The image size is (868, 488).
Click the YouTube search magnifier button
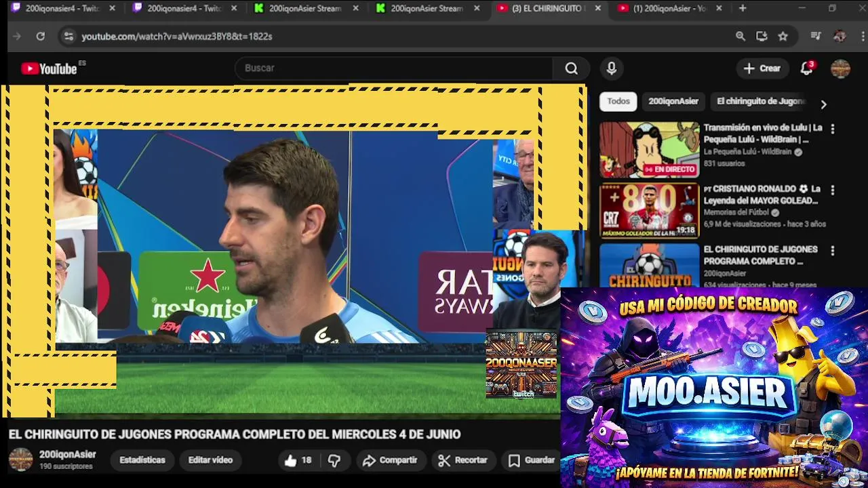[x=572, y=68]
